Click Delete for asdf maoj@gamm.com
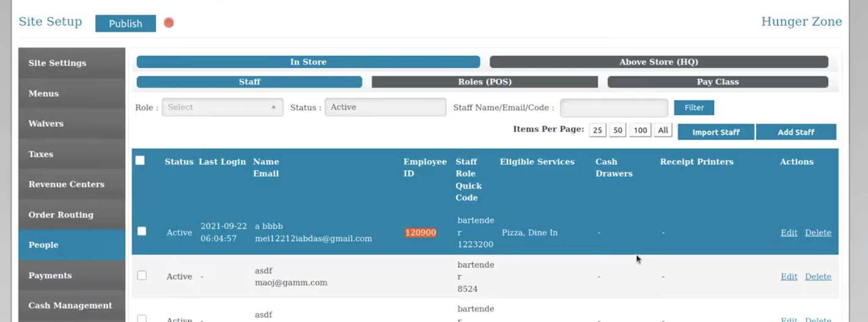The image size is (868, 322). 818,277
